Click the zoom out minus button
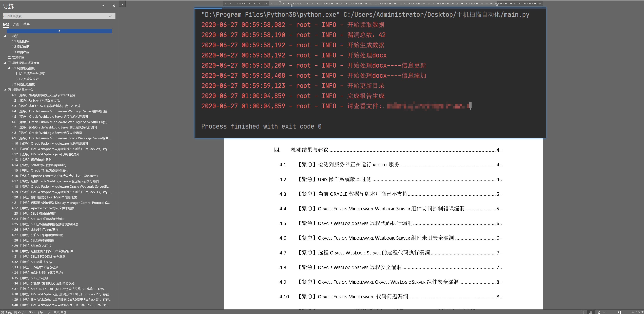 point(604,312)
